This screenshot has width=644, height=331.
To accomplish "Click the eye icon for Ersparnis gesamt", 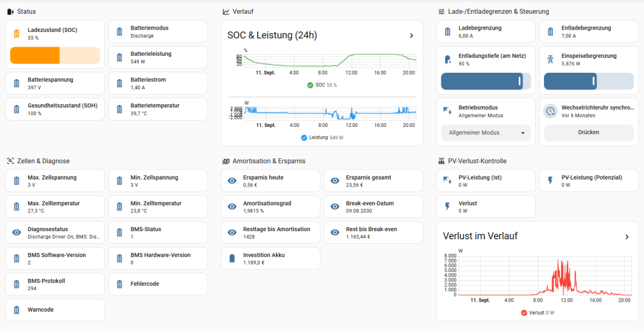I will 335,181.
